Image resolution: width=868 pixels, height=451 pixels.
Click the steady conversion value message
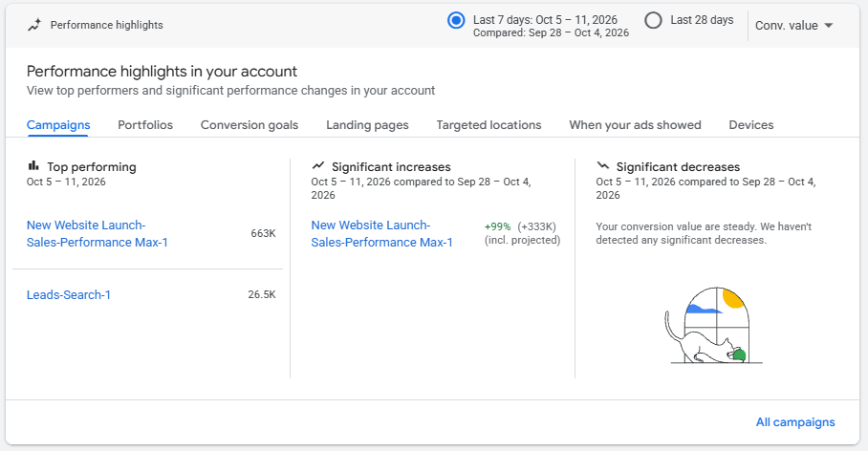[x=704, y=233]
